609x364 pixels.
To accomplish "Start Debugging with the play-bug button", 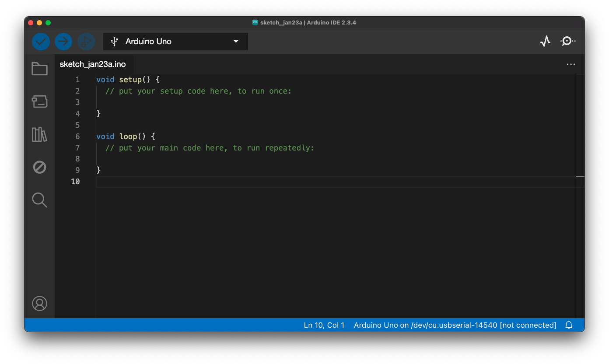I will (86, 42).
